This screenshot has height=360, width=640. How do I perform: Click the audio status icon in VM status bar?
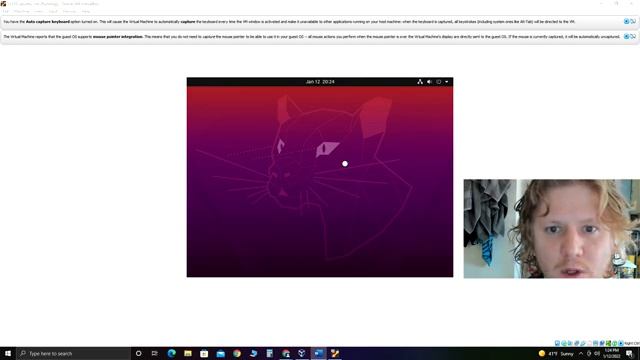click(570, 343)
